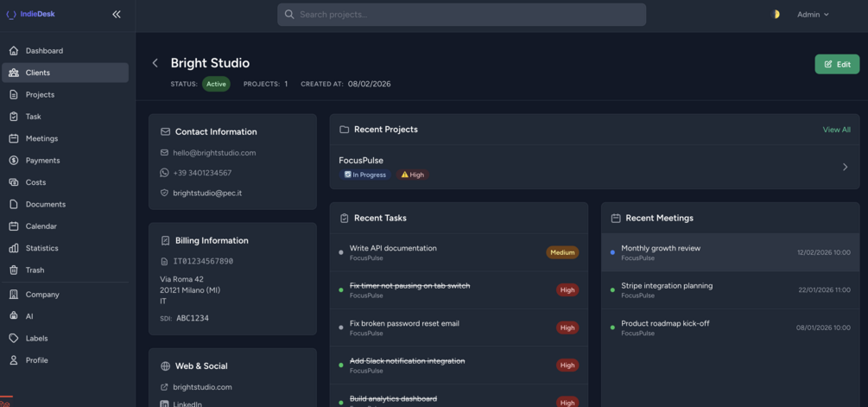Expand FocusPulse project with right chevron
Screen dimensions: 868x407
(x=845, y=167)
